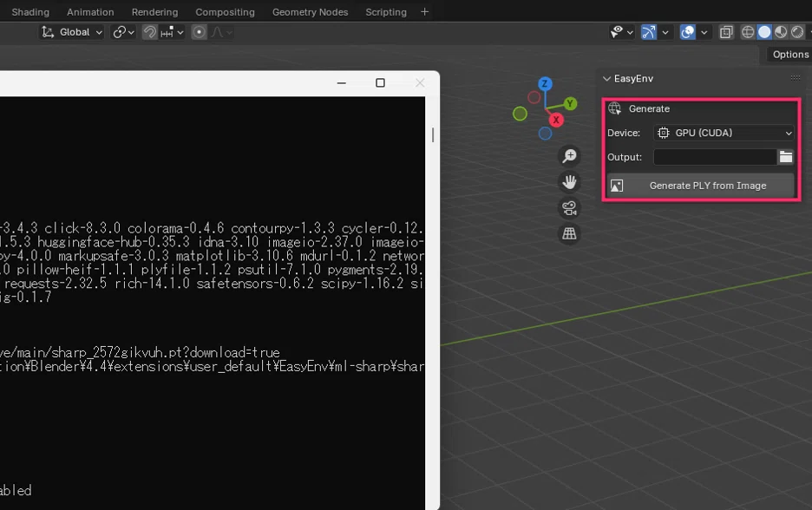
Task: Toggle camera view with camera icon
Action: [x=569, y=207]
